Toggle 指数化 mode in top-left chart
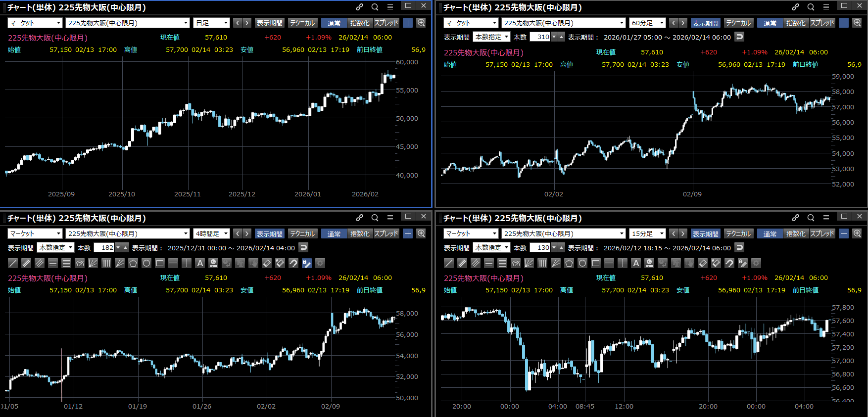 [360, 23]
